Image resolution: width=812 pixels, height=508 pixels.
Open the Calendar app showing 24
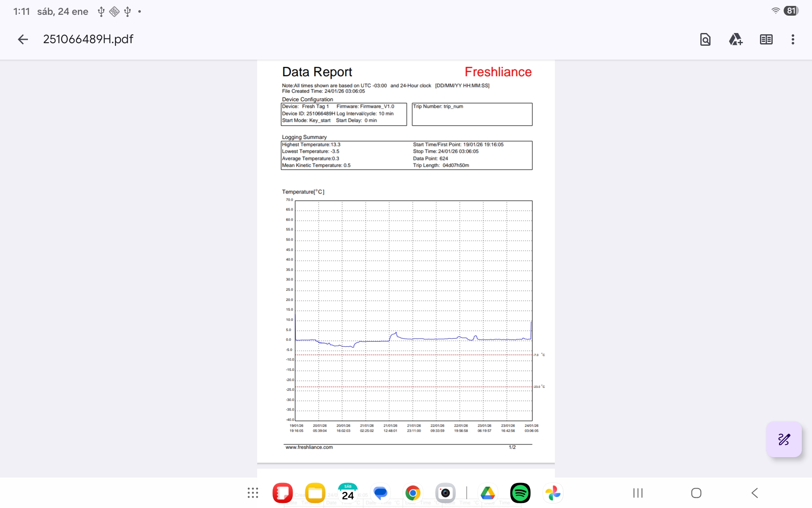[x=348, y=493]
